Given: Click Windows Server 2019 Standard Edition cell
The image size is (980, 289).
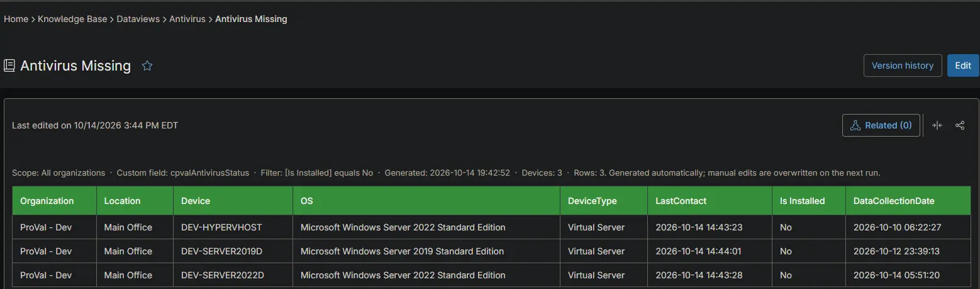Looking at the screenshot, I should click(426, 251).
